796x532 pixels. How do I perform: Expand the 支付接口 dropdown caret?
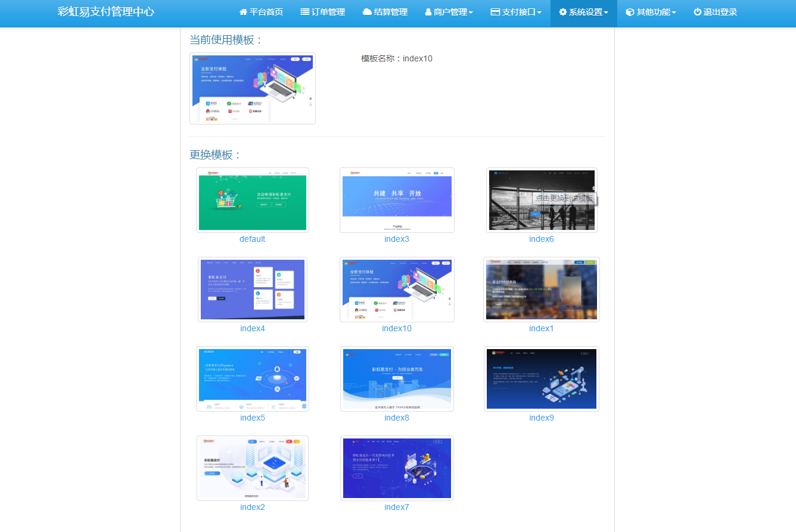539,13
